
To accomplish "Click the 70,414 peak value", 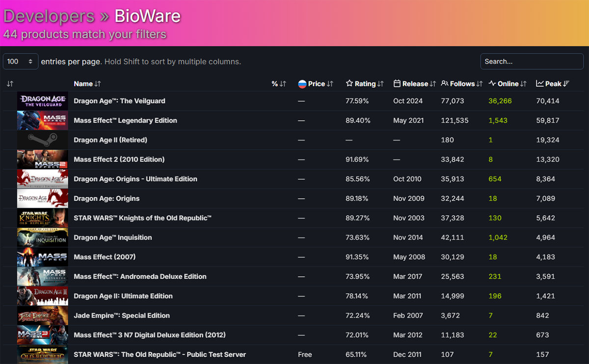I will coord(548,101).
